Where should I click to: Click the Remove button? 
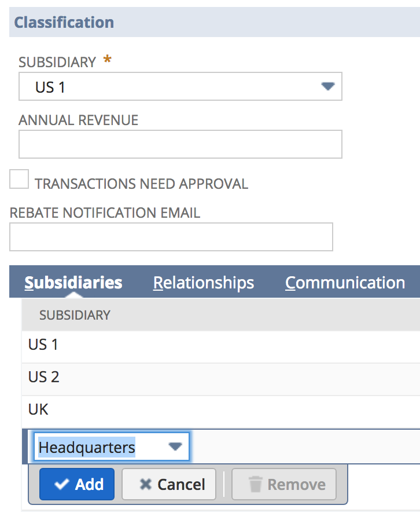[284, 484]
